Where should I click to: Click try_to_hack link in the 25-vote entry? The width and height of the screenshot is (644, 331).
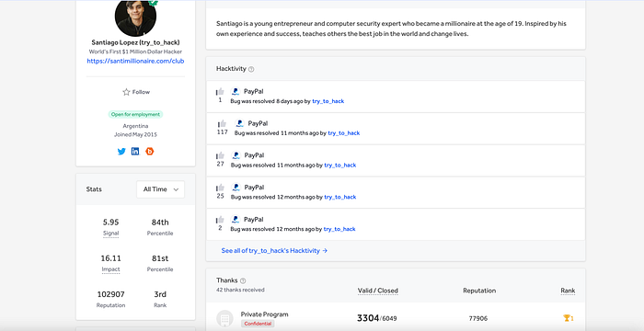[x=340, y=197]
